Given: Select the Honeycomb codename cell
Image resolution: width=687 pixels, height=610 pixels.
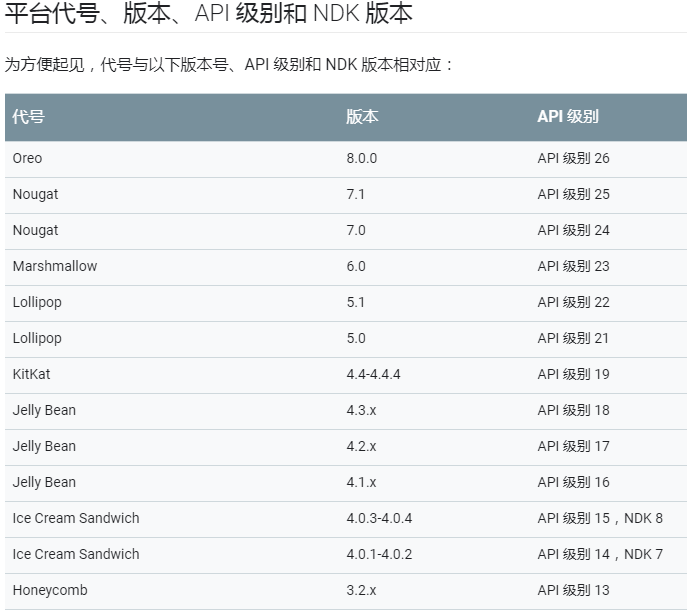Looking at the screenshot, I should [x=50, y=590].
